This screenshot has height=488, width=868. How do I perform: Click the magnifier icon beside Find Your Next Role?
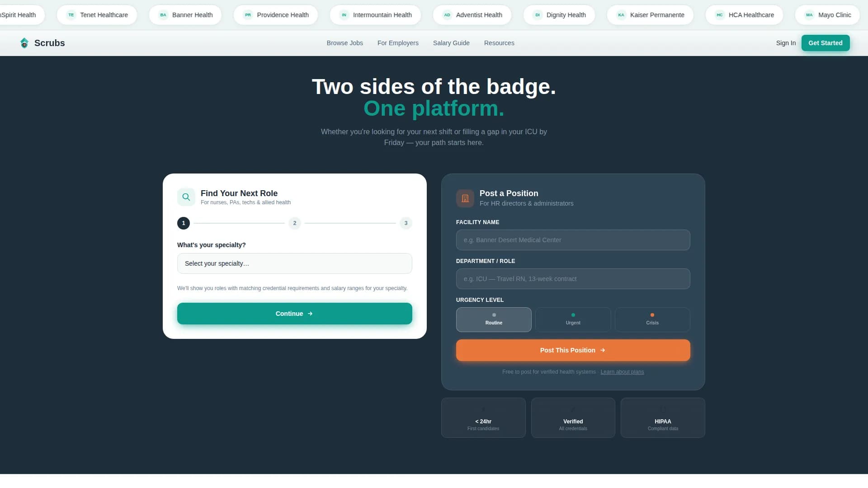click(x=186, y=197)
